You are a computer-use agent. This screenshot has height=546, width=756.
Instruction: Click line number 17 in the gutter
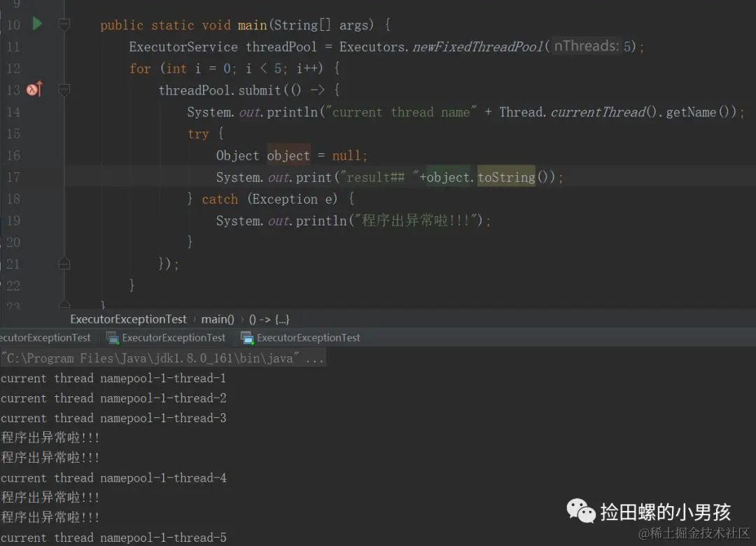(13, 177)
